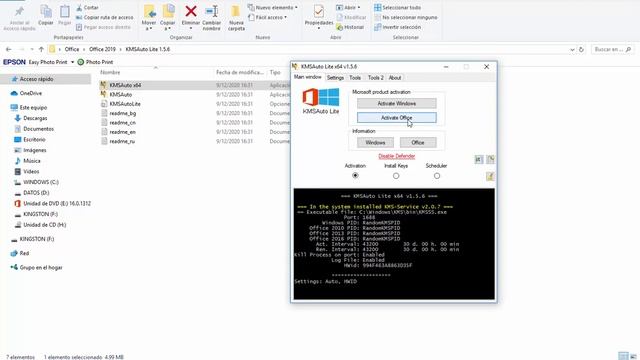Click Office 2019 in the breadcrumb

[x=102, y=49]
